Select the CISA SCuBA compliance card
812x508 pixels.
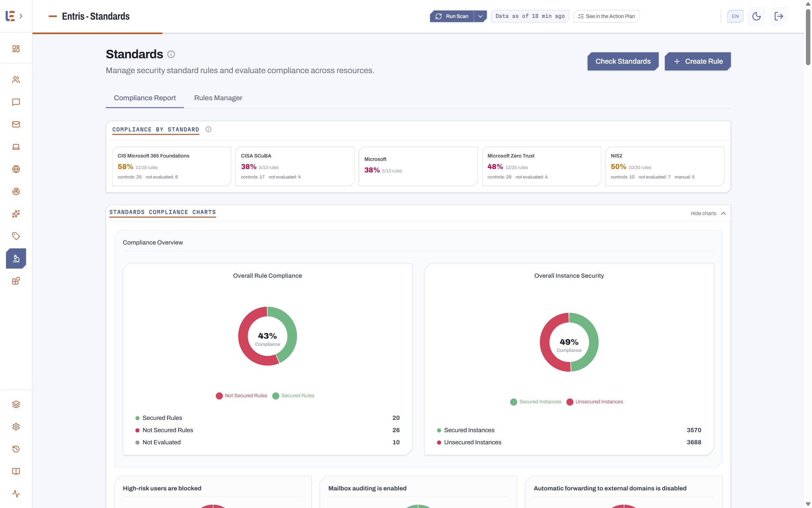(295, 166)
